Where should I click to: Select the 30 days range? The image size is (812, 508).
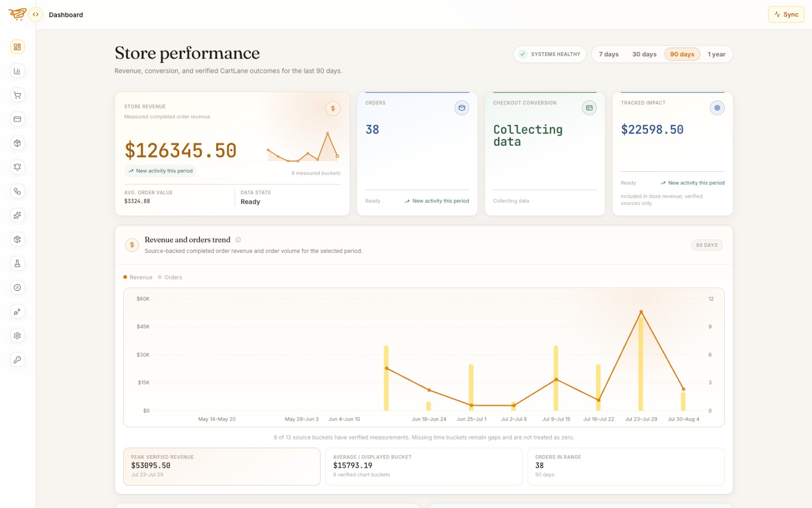point(644,54)
